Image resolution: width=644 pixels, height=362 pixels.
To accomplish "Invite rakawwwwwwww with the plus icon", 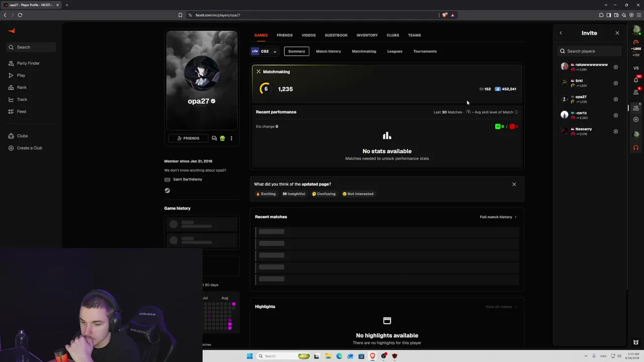I will [x=616, y=67].
